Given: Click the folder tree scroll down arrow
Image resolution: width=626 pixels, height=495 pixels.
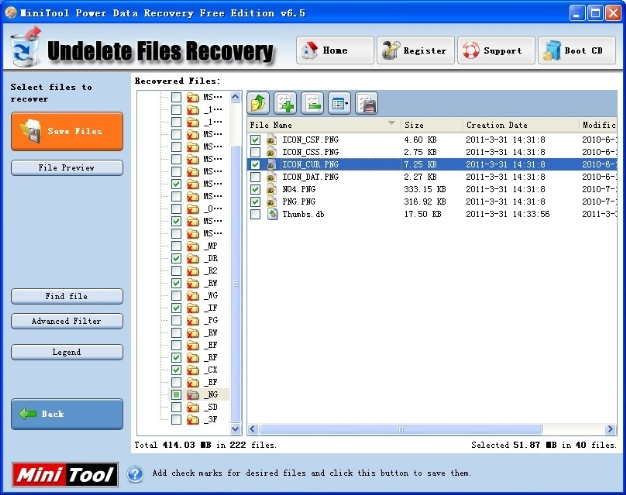Looking at the screenshot, I should pyautogui.click(x=236, y=429).
